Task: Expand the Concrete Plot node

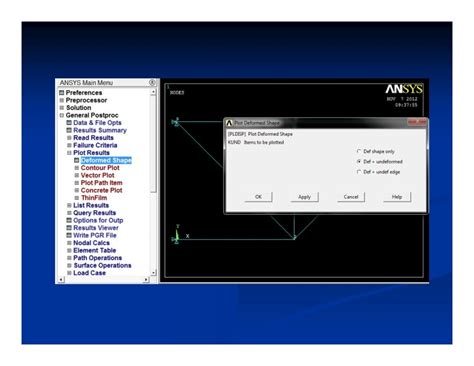Action: click(77, 190)
